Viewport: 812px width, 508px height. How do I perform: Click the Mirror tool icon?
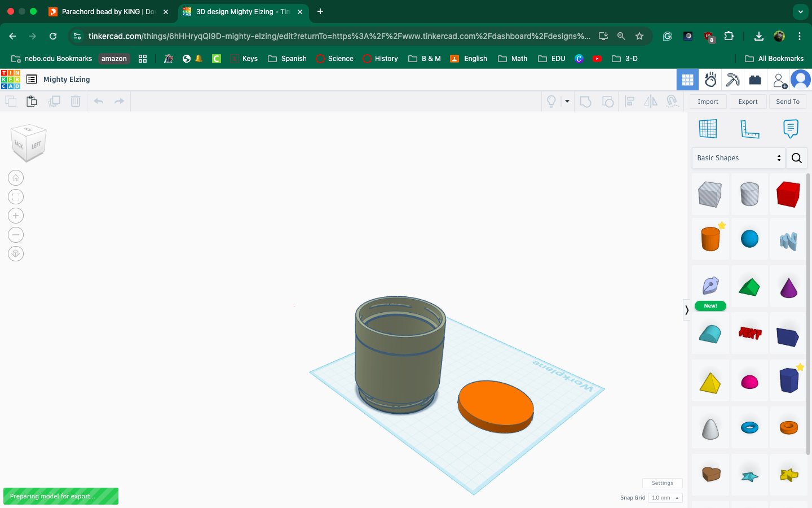coord(651,102)
